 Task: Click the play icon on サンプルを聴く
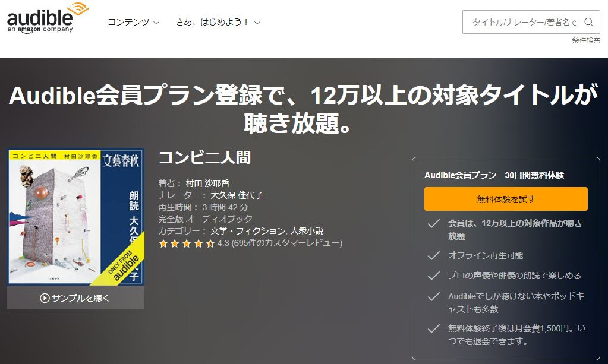click(x=45, y=297)
